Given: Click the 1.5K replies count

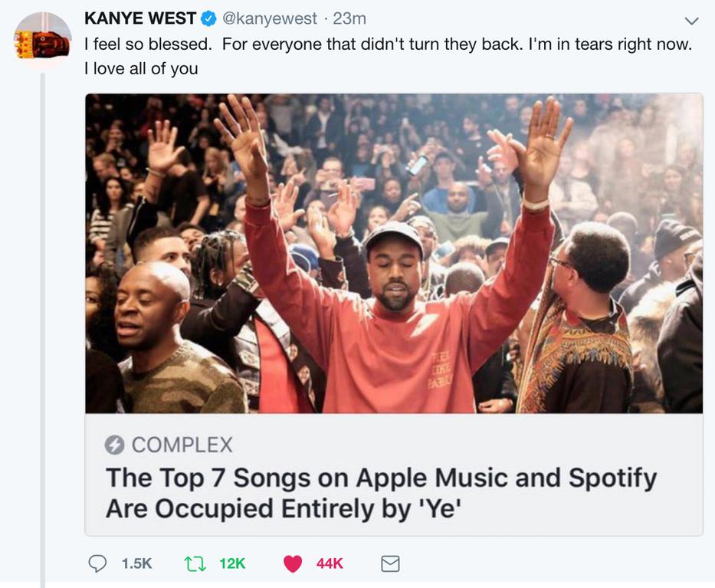Looking at the screenshot, I should point(137,563).
